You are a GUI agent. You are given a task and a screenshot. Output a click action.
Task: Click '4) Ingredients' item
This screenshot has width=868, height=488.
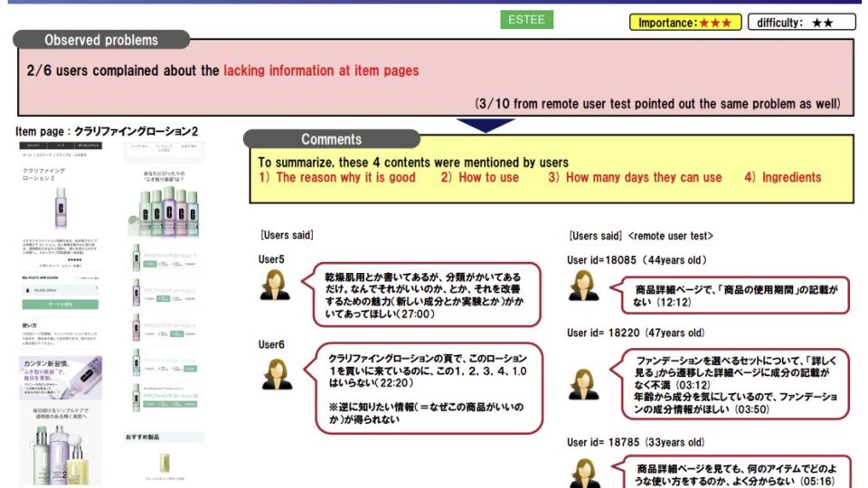click(x=783, y=178)
